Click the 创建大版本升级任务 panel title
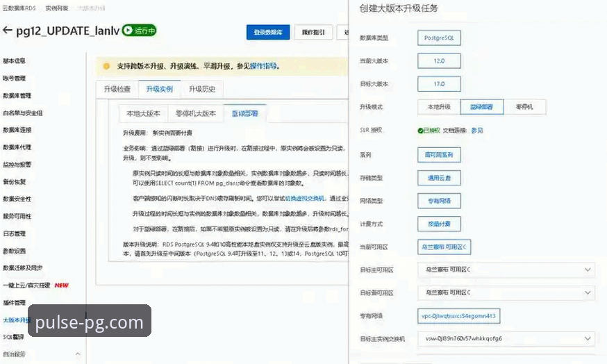 (x=399, y=8)
